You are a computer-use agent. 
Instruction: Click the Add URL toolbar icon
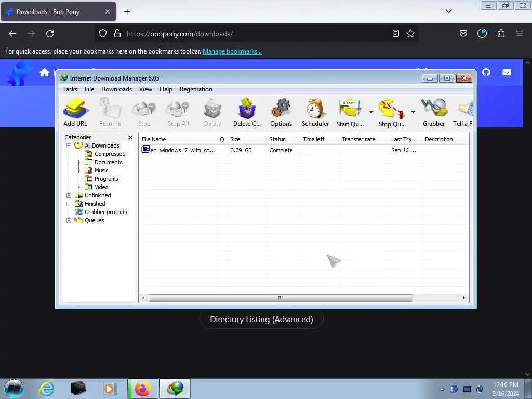75,112
